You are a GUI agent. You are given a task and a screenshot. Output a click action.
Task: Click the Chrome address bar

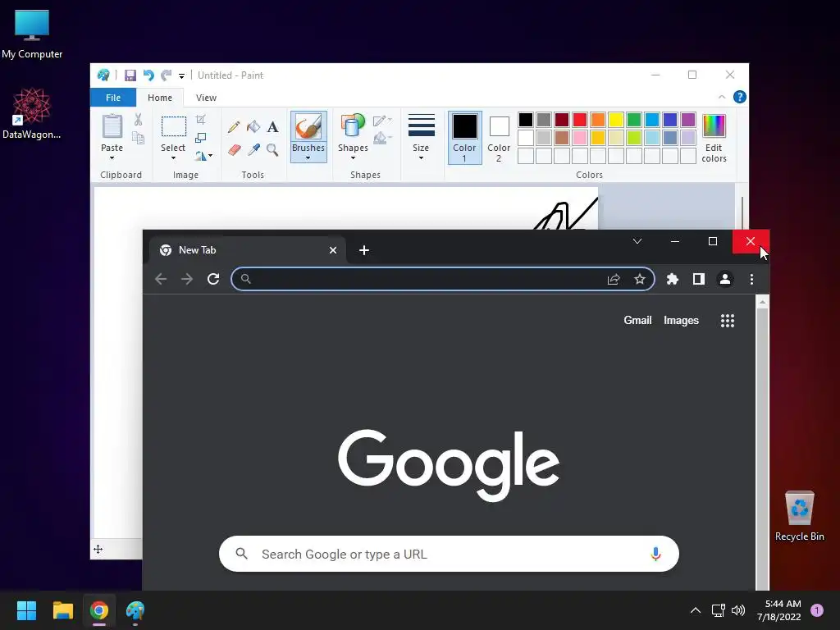pos(442,279)
